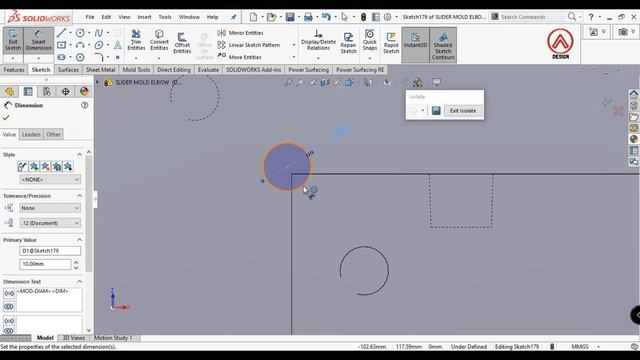640x360 pixels.
Task: Click Mirror Entities
Action: [x=241, y=33]
